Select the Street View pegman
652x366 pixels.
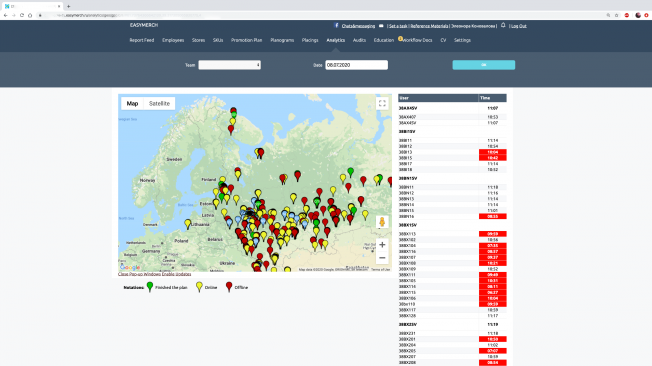(x=382, y=222)
